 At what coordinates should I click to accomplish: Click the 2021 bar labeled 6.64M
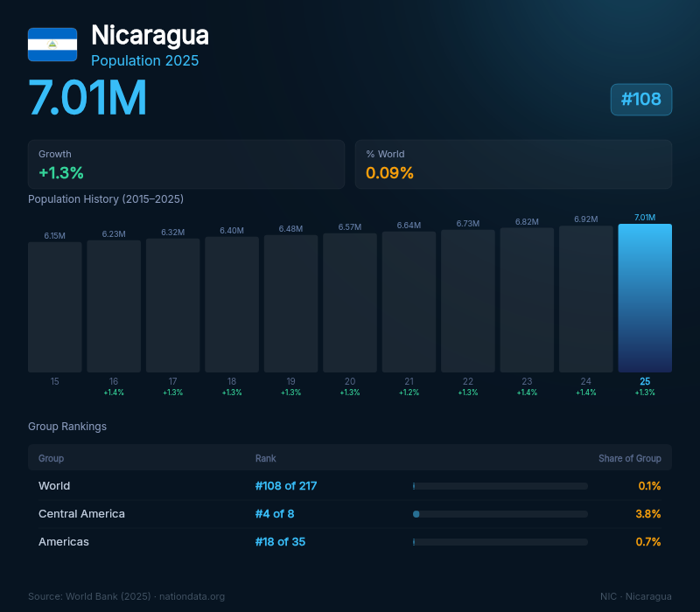409,302
